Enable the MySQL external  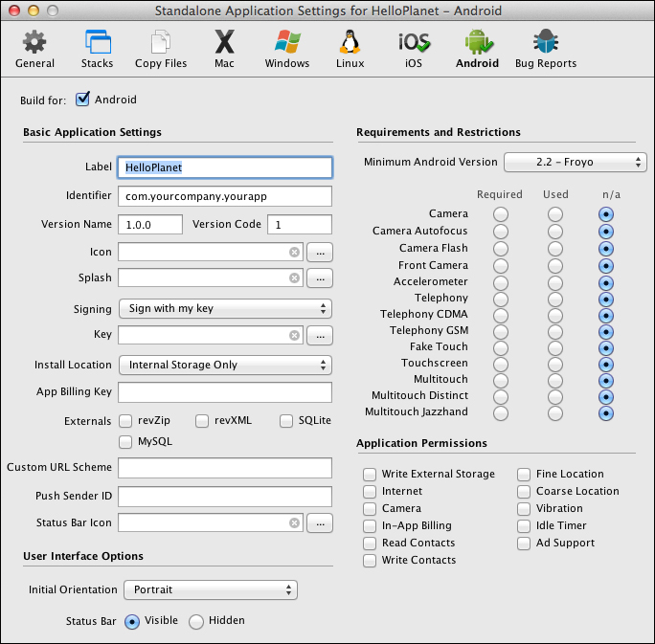point(125,442)
